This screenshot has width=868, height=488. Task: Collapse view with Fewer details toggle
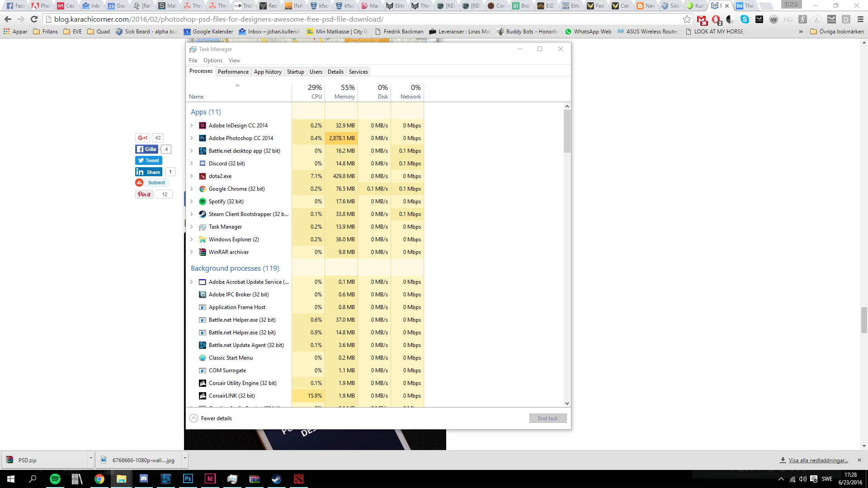211,418
